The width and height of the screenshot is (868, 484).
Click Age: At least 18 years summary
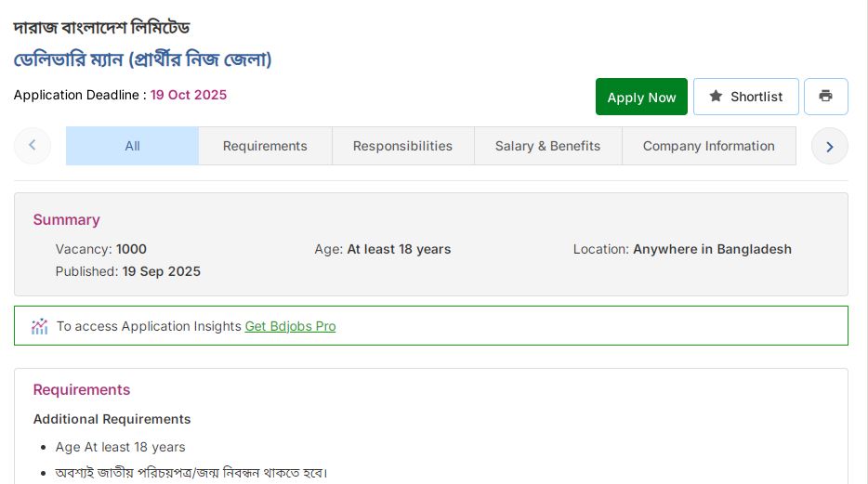(x=383, y=250)
